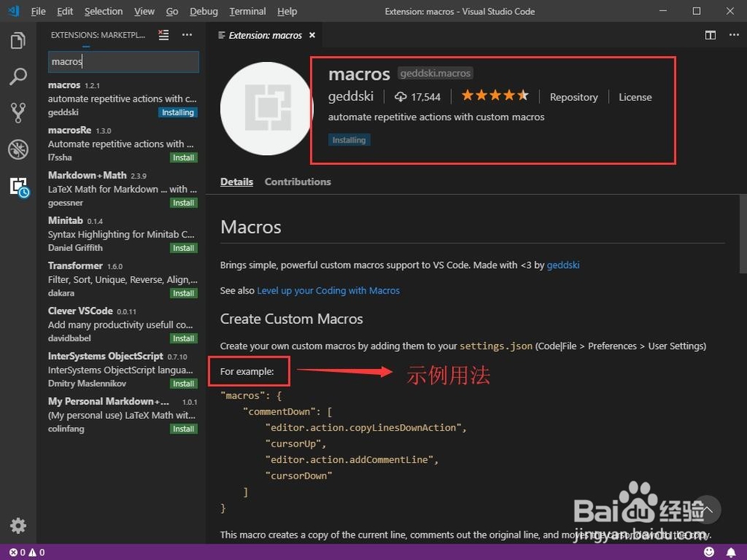Click the feedback smiley in status bar
747x560 pixels.
click(x=710, y=552)
